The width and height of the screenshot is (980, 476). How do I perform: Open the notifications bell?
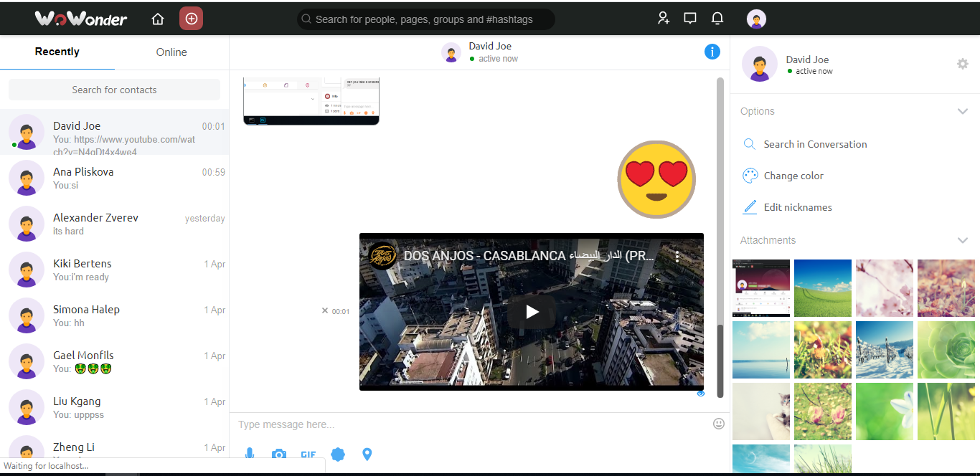[x=717, y=19]
